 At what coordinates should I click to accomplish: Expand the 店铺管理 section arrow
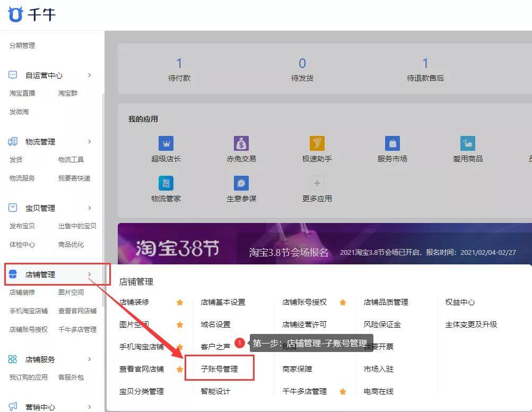90,274
